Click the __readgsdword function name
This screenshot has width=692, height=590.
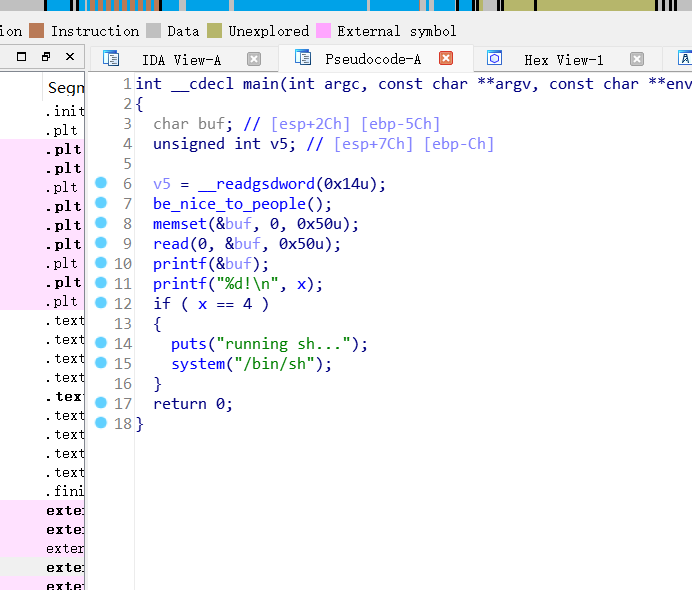pyautogui.click(x=256, y=184)
